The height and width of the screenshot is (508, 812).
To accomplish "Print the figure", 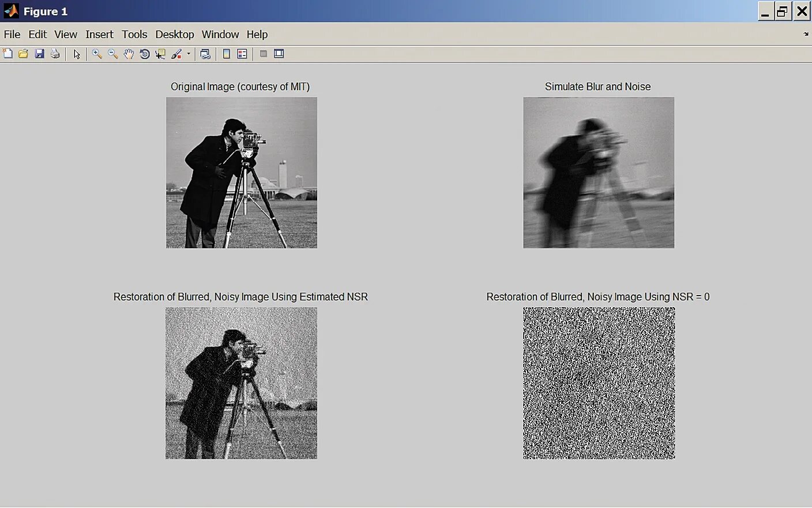I will point(55,54).
